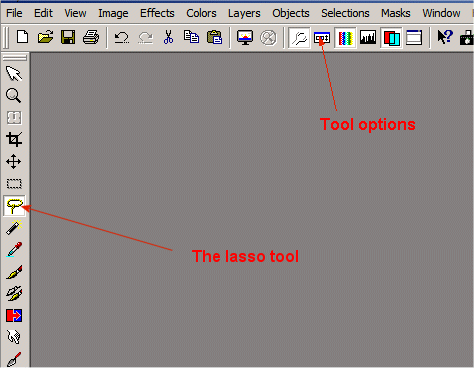
Task: Click the Undo arrow button
Action: pos(122,37)
